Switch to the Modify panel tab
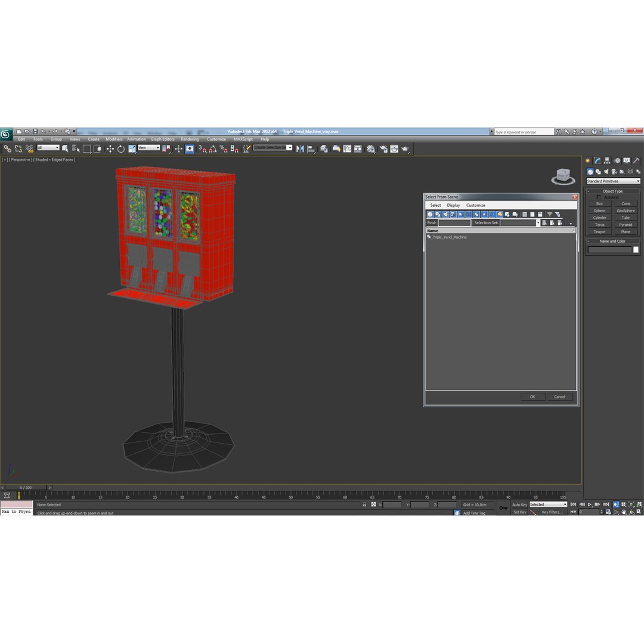Image resolution: width=644 pixels, height=644 pixels. (x=597, y=160)
